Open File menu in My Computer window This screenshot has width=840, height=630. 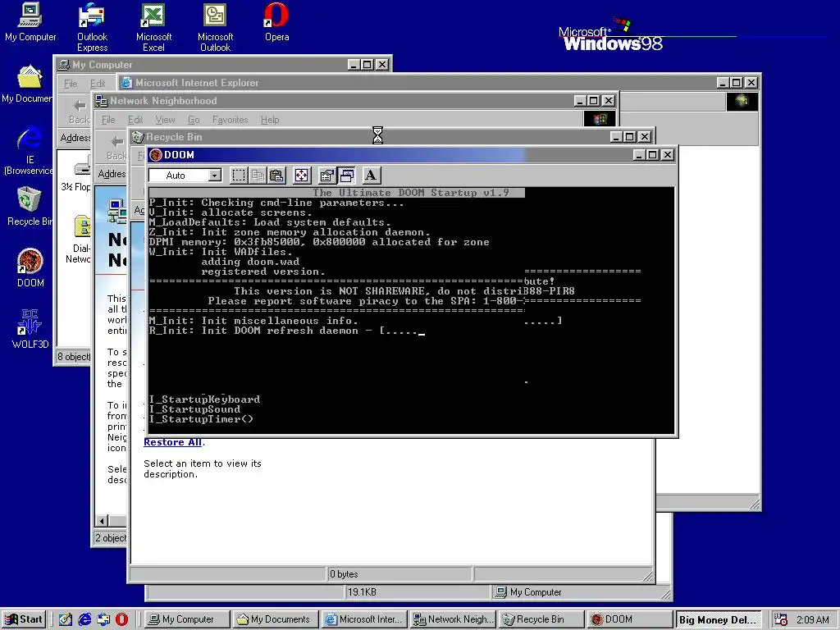[71, 84]
